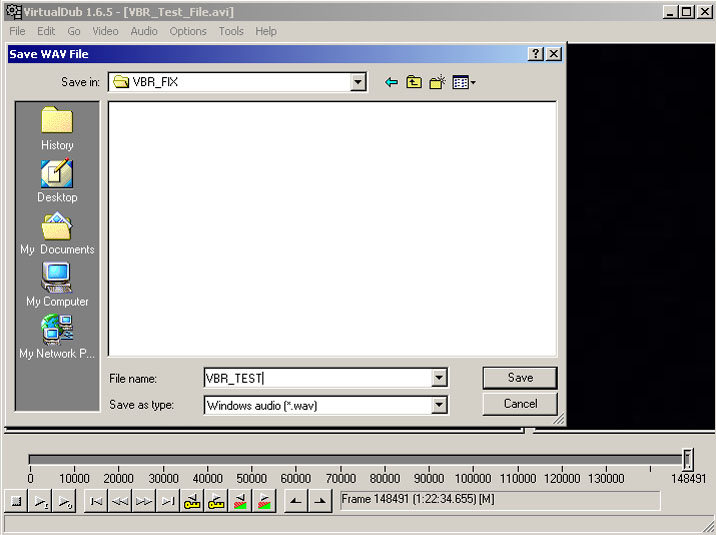This screenshot has width=716, height=535.
Task: Jump to the start of the video
Action: 96,501
